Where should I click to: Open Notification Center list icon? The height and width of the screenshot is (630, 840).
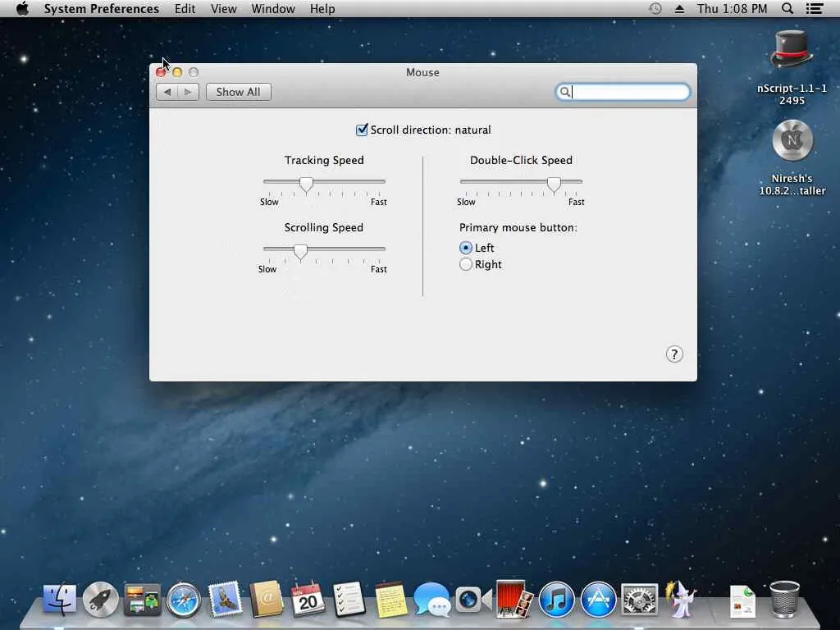(815, 8)
